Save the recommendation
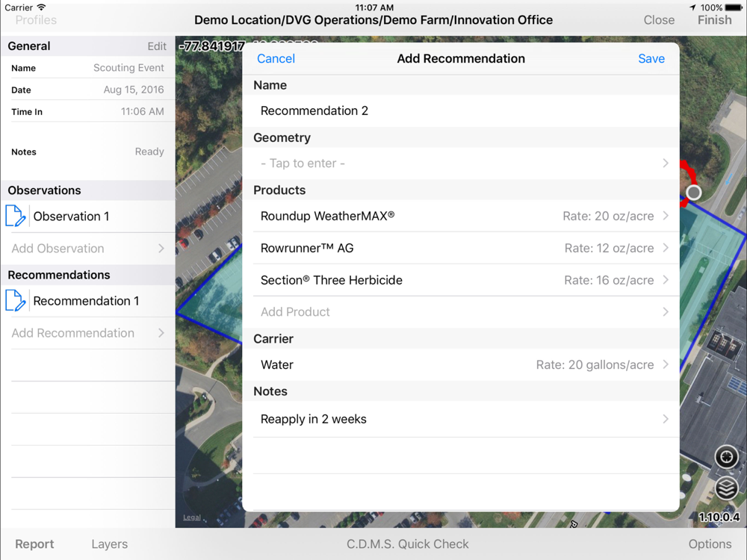The height and width of the screenshot is (560, 747). pyautogui.click(x=651, y=58)
